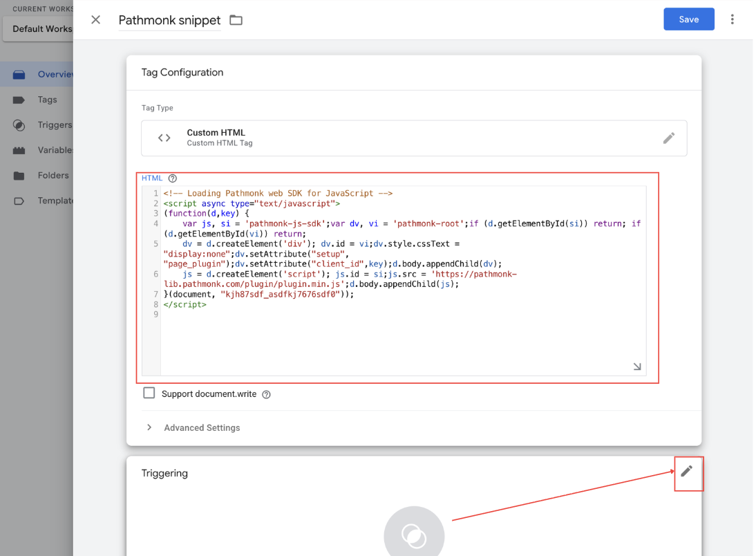This screenshot has width=756, height=556.
Task: Click the Custom HTML tag type row
Action: click(x=414, y=138)
